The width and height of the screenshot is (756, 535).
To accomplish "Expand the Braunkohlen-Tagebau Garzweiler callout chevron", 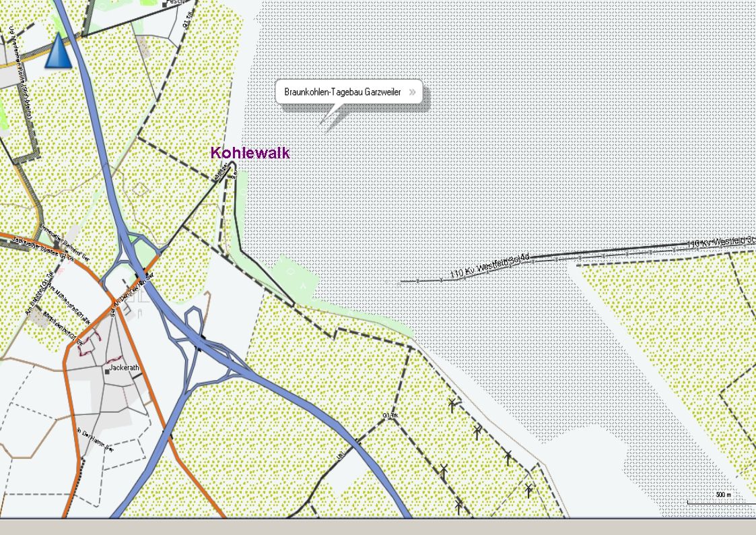I will point(411,92).
